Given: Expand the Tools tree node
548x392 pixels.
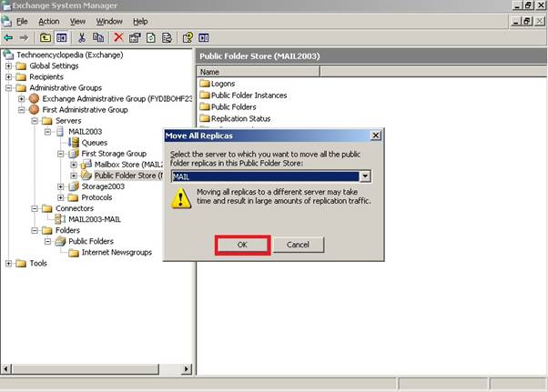Looking at the screenshot, I should (x=9, y=263).
